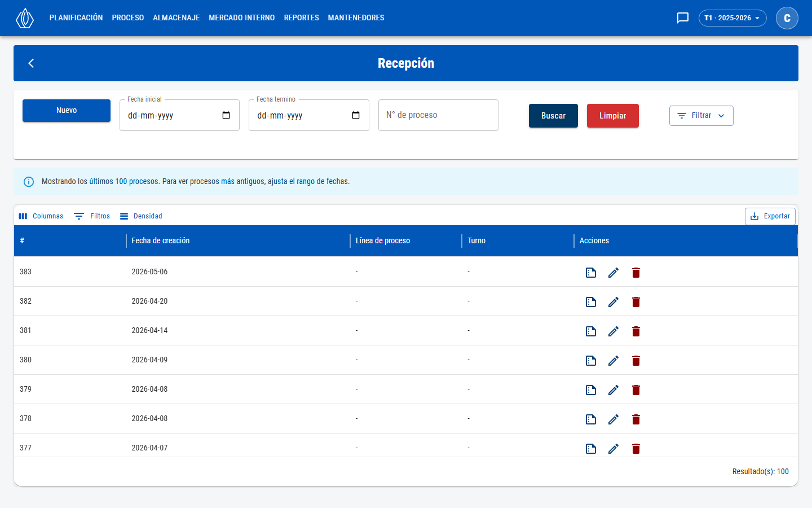Edit process 379 with pencil icon
Viewport: 812px width, 508px height.
(614, 390)
